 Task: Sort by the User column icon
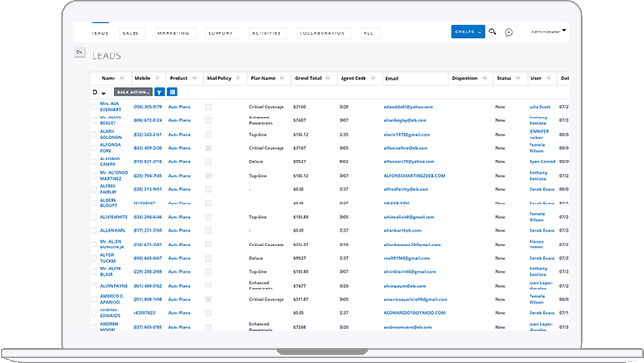548,78
